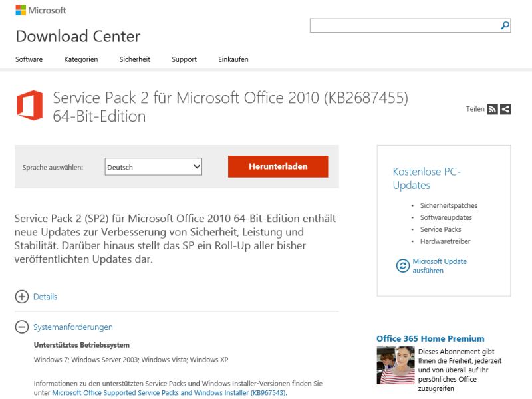Click the Teilen label
The image size is (532, 399).
coord(475,109)
